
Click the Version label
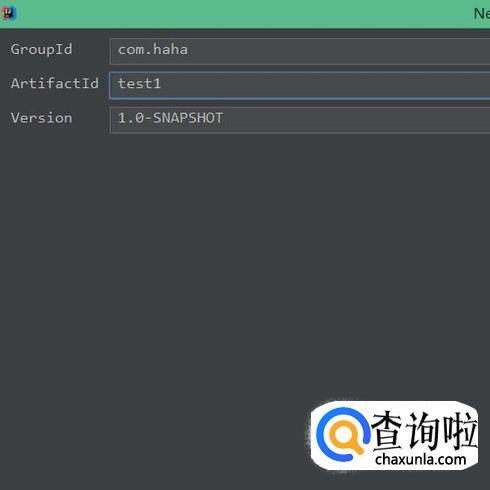tap(41, 118)
